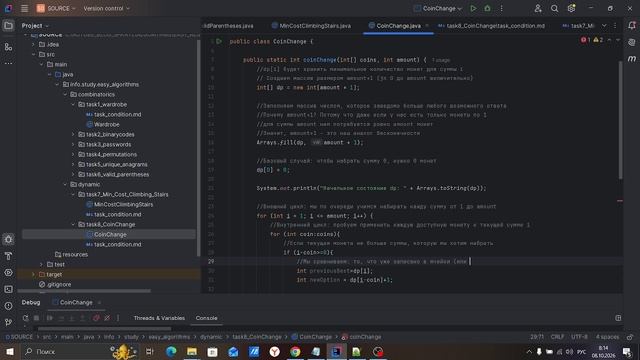Close the CoinChange.java editor tab

(x=427, y=26)
